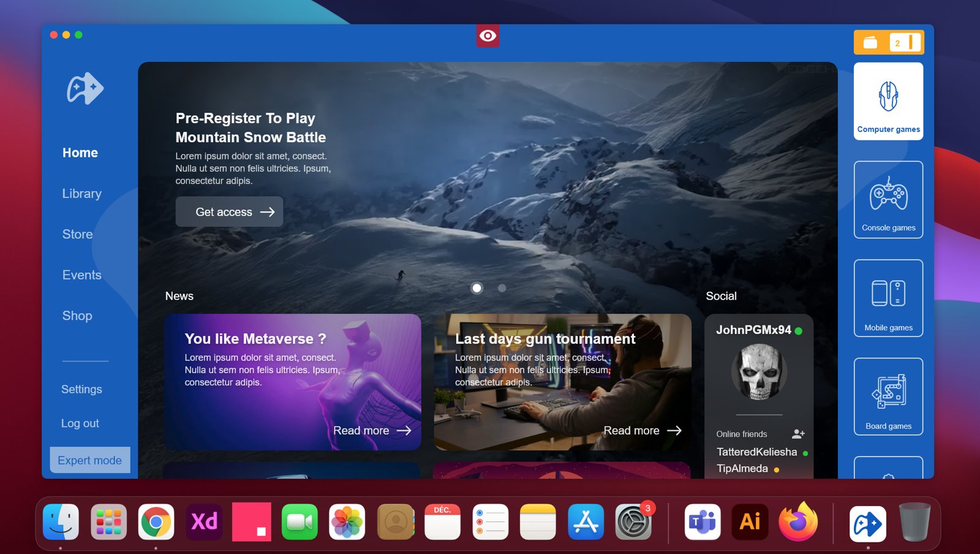
Task: Select friend TipAlmeda
Action: [742, 468]
